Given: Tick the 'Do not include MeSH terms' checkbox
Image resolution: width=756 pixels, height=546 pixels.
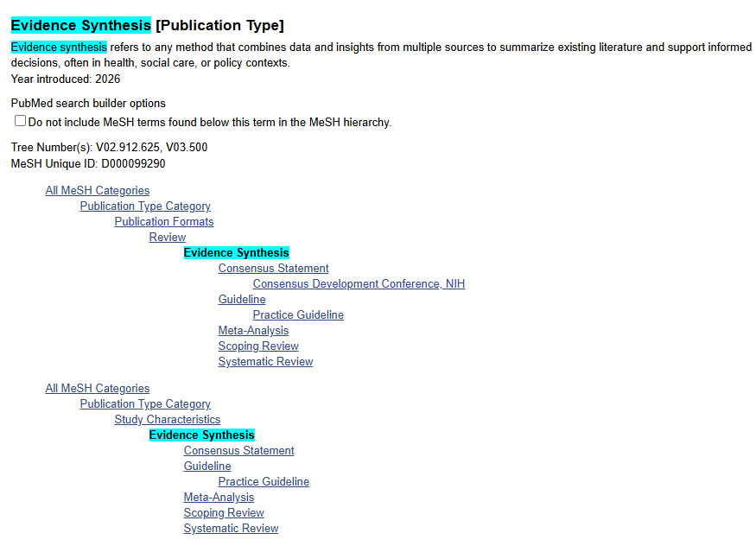Looking at the screenshot, I should (x=20, y=120).
